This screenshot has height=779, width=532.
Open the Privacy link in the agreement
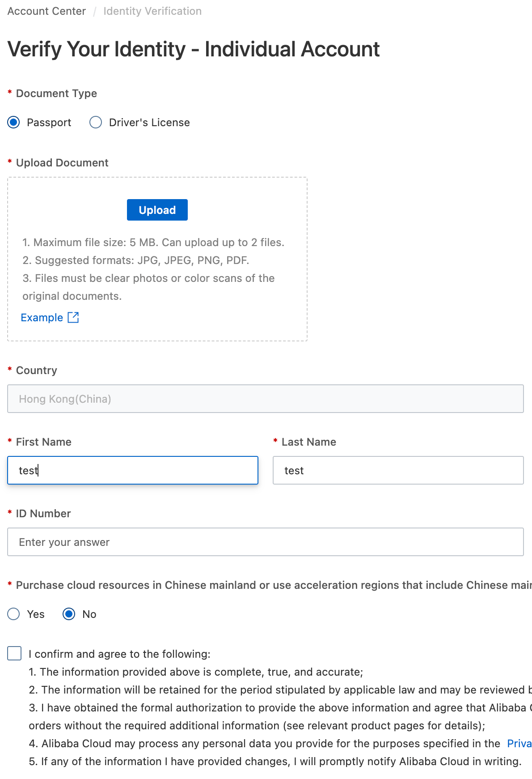tap(519, 743)
